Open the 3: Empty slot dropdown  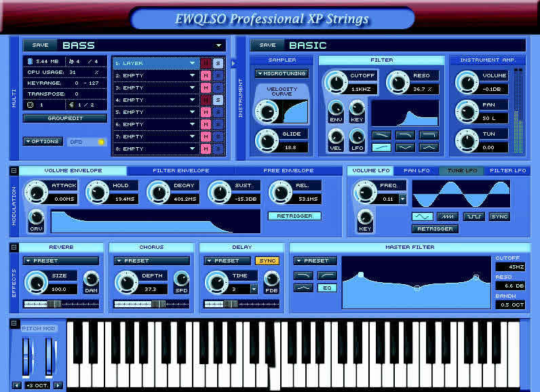click(x=193, y=87)
